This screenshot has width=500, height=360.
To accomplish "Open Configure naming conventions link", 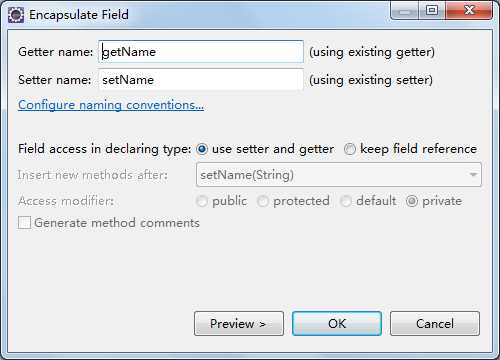I will pyautogui.click(x=111, y=105).
